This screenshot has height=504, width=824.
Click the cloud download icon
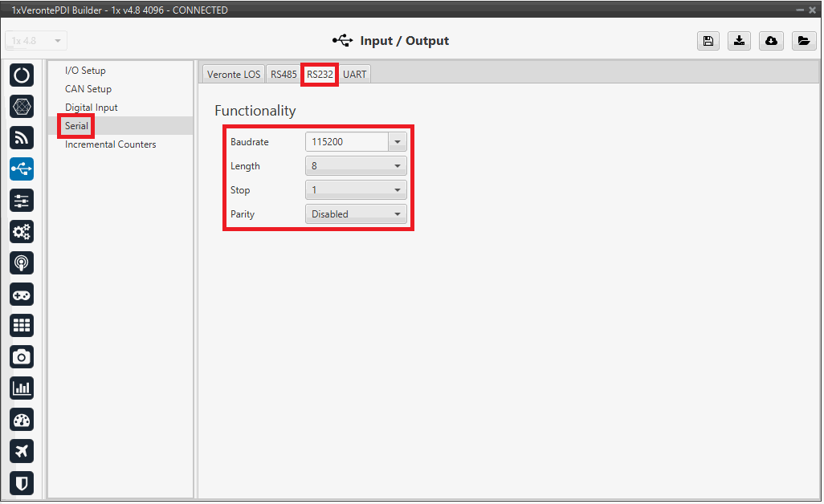[771, 41]
